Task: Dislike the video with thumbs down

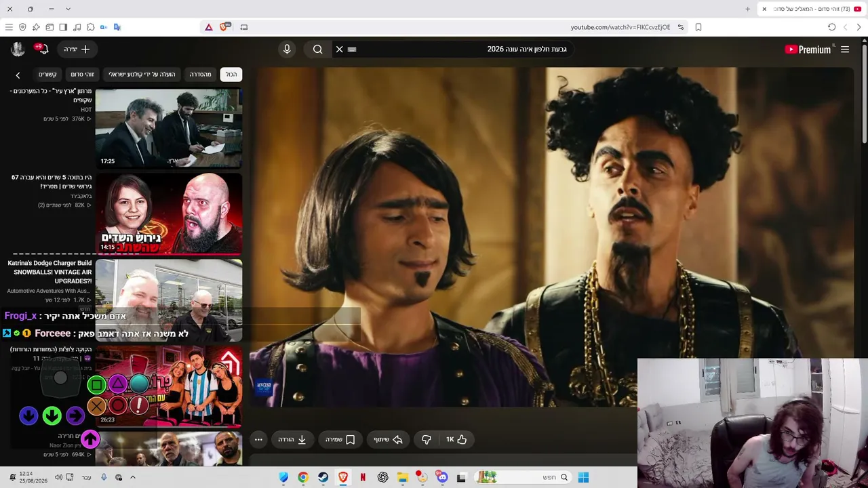Action: (x=426, y=439)
